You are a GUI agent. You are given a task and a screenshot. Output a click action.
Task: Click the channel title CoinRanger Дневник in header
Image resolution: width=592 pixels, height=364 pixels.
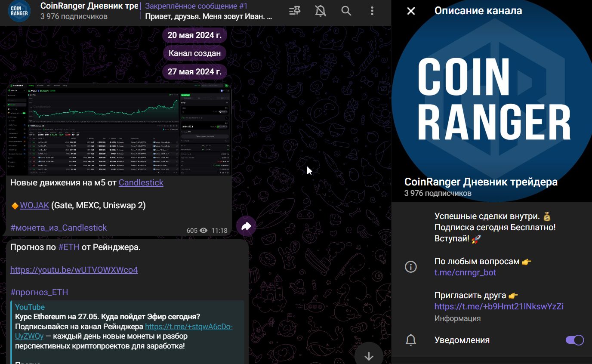pyautogui.click(x=89, y=6)
